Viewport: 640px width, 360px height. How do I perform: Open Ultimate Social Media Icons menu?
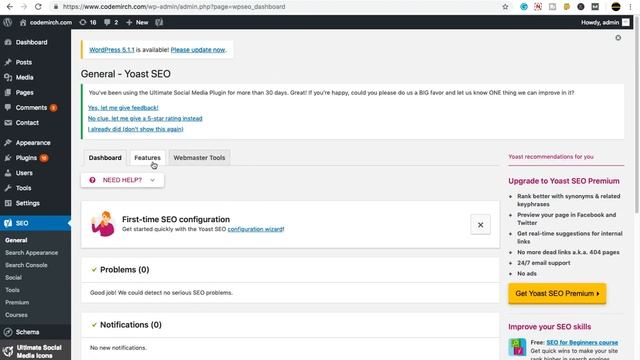[36, 351]
